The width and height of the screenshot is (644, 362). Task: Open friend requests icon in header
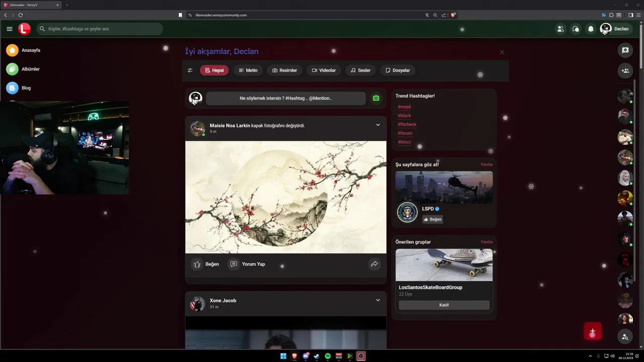pos(560,29)
